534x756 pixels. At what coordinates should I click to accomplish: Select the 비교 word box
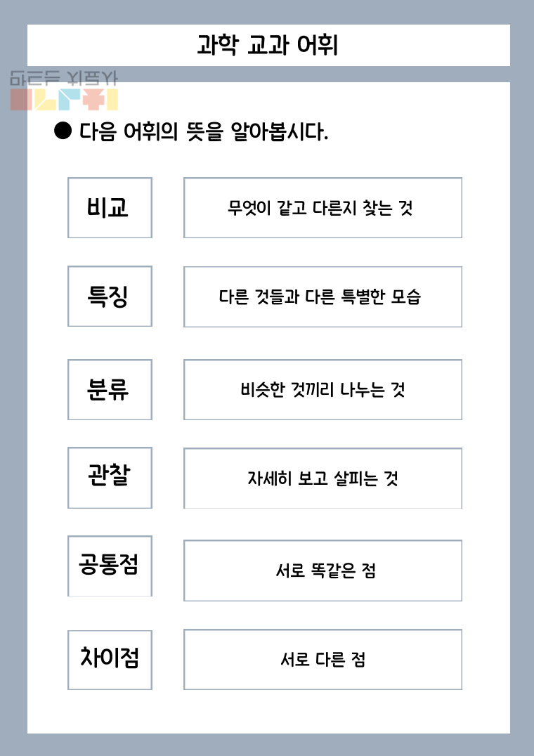point(110,208)
